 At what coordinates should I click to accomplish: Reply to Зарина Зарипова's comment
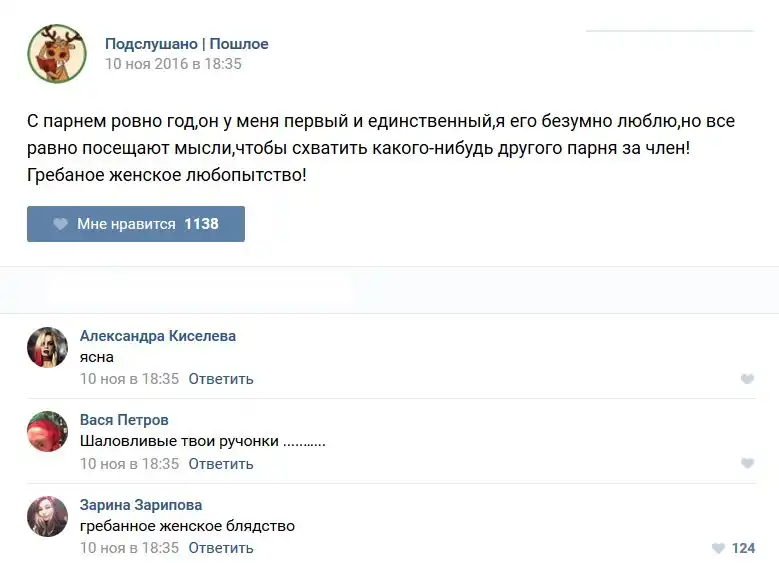click(x=221, y=548)
